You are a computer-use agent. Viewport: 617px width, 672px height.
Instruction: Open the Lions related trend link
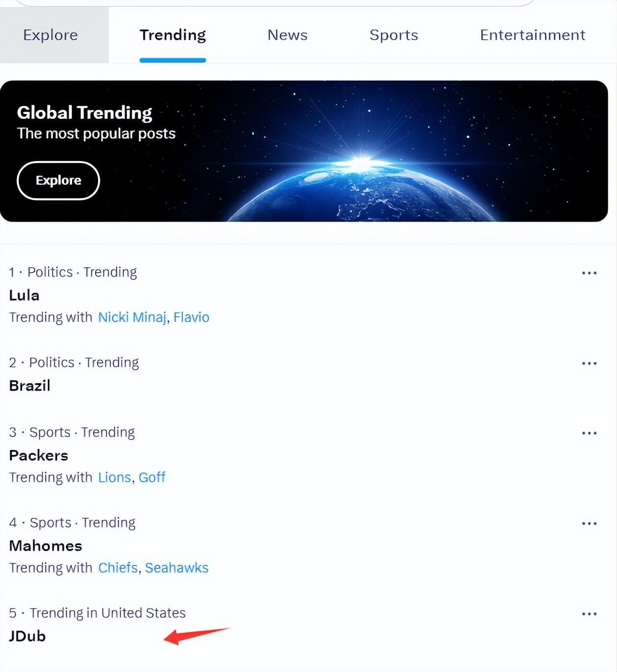[x=114, y=477]
